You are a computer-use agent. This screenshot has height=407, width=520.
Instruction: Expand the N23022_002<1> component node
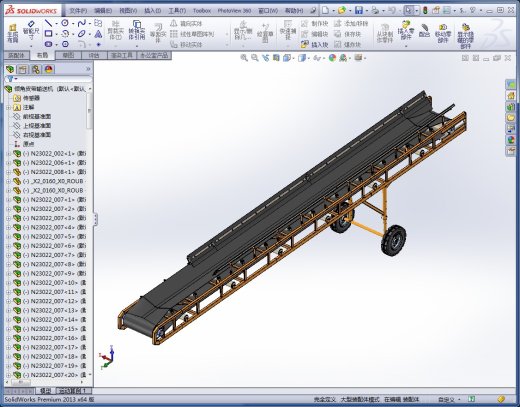(x=9, y=154)
